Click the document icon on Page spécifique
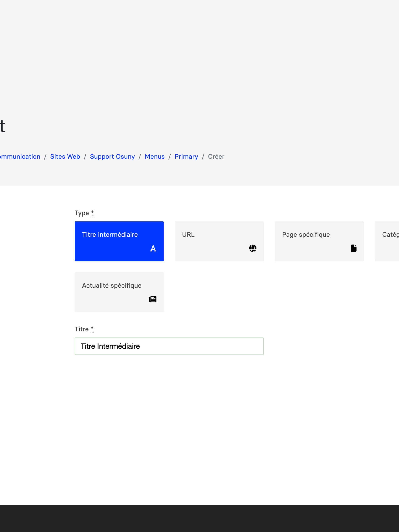 (x=353, y=248)
